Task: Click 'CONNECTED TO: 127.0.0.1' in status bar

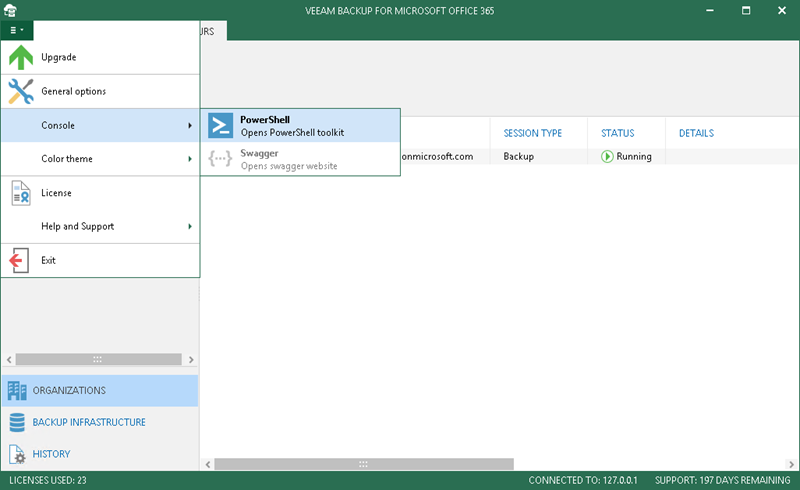Action: (x=583, y=480)
